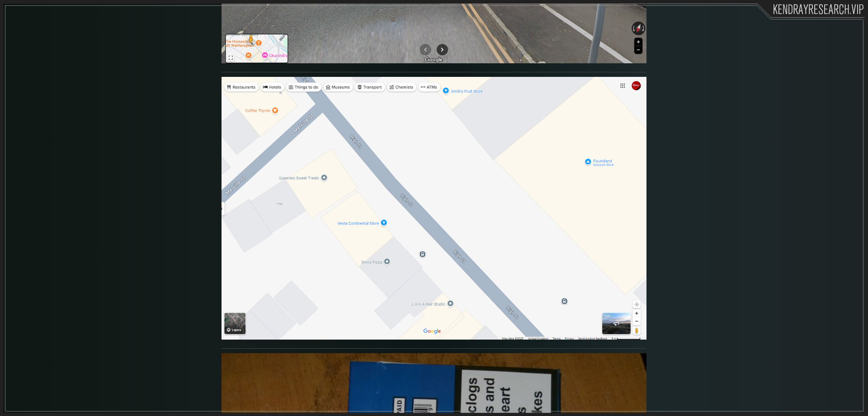Open the bus stop icon beside Dinos Pizza
This screenshot has width=868, height=416.
423,254
